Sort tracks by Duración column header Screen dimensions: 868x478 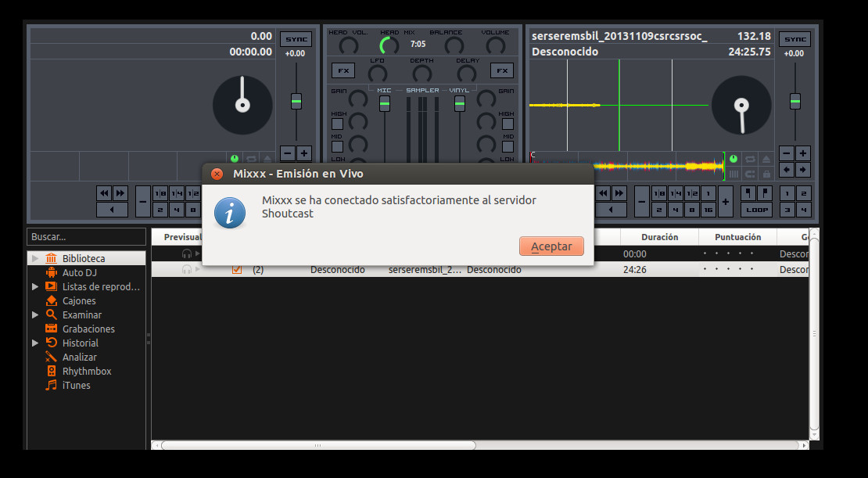click(658, 237)
